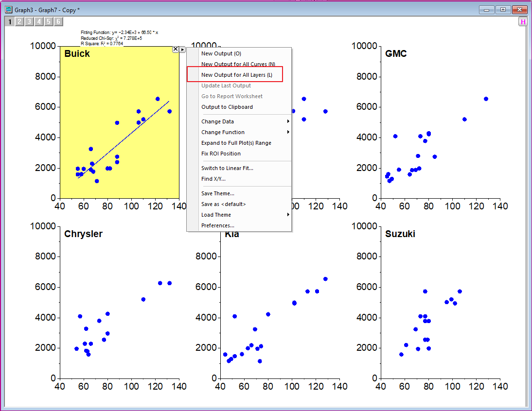The image size is (532, 411).
Task: Close the Graph3 window
Action: click(519, 10)
